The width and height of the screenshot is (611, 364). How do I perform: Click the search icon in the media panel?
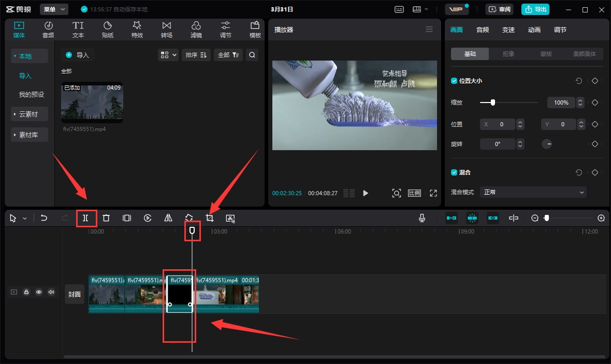[x=252, y=55]
